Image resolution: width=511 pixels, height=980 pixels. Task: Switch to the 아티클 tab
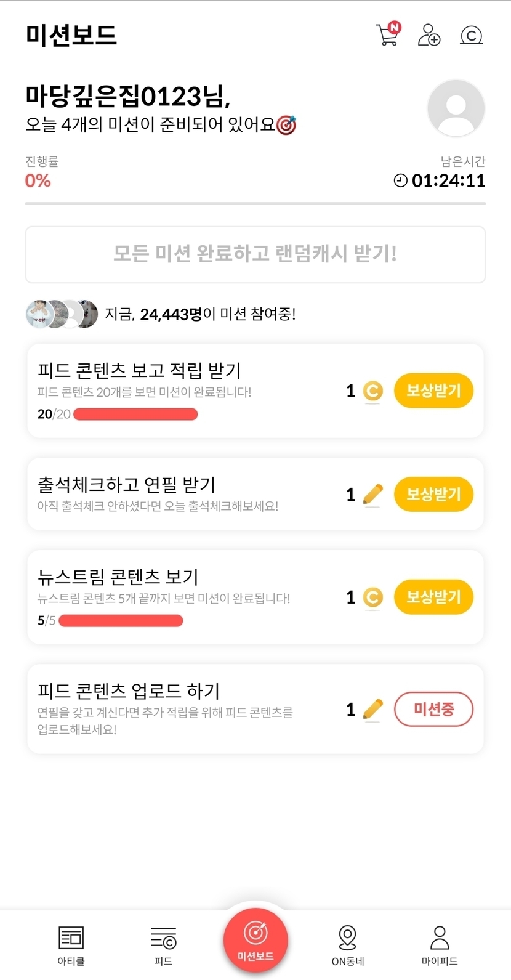click(x=71, y=946)
